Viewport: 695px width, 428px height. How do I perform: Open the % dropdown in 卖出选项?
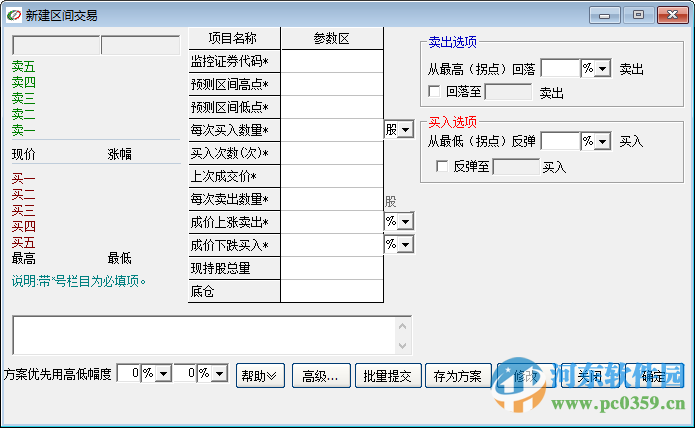click(602, 68)
